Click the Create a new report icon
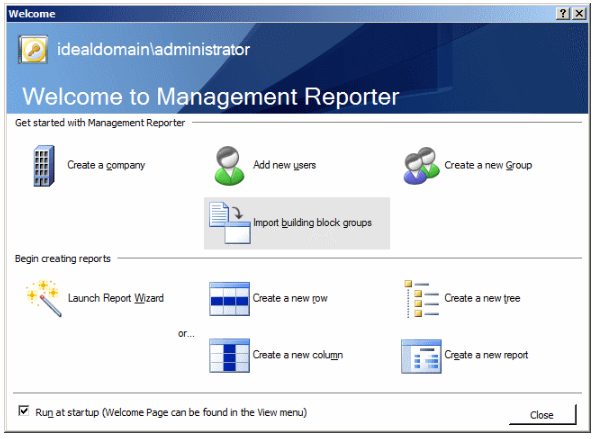 click(x=421, y=356)
